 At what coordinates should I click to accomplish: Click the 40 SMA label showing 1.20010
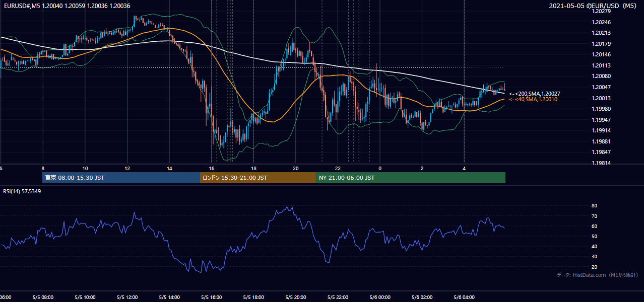pyautogui.click(x=533, y=99)
